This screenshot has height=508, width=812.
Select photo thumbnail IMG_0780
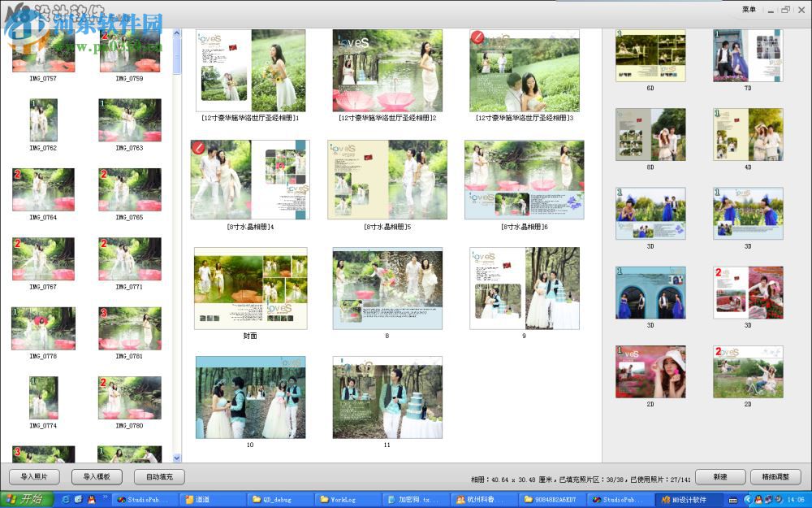click(129, 397)
